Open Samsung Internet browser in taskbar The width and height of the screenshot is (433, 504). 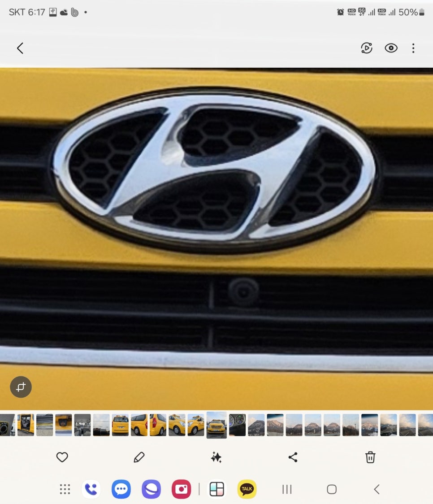pyautogui.click(x=152, y=489)
